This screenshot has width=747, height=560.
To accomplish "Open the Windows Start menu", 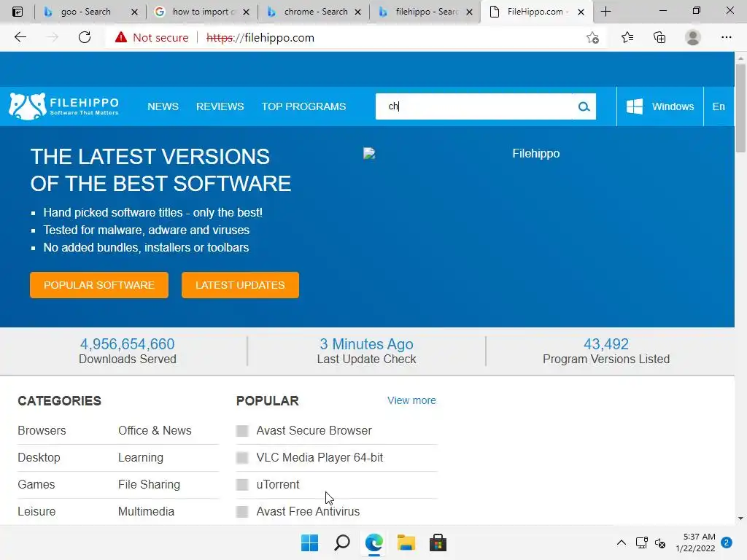I will 309,542.
